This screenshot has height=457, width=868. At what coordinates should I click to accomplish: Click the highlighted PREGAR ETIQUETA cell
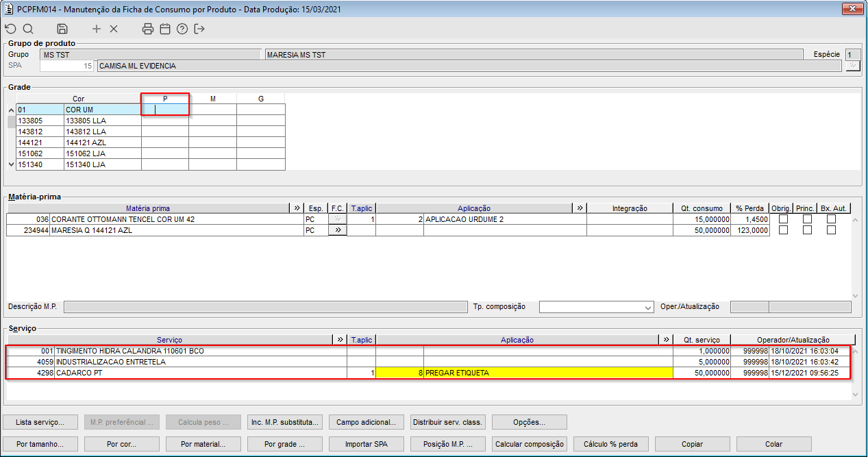(548, 373)
